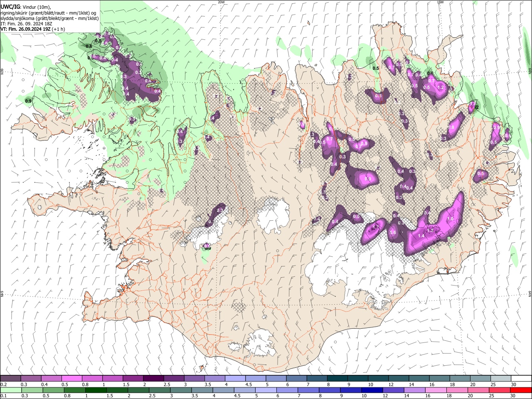Click the dark teal 8–9 snow legend swatch
The height and width of the screenshot is (399, 532).
coord(337,379)
